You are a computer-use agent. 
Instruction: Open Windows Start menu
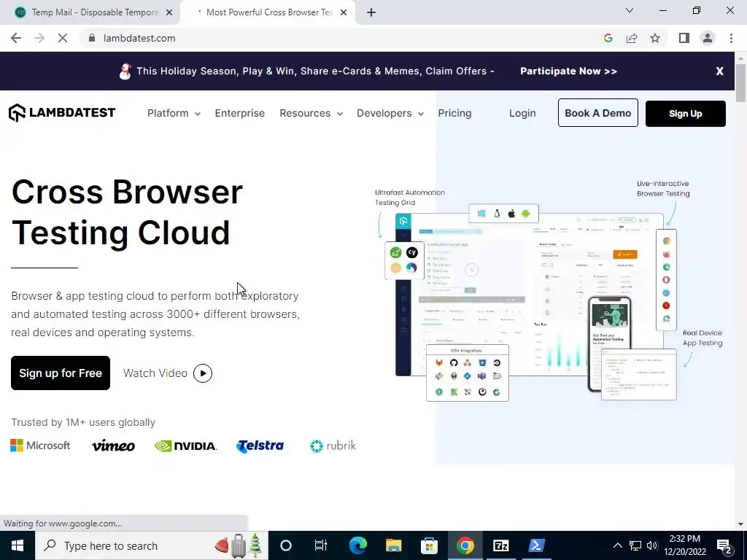(18, 545)
